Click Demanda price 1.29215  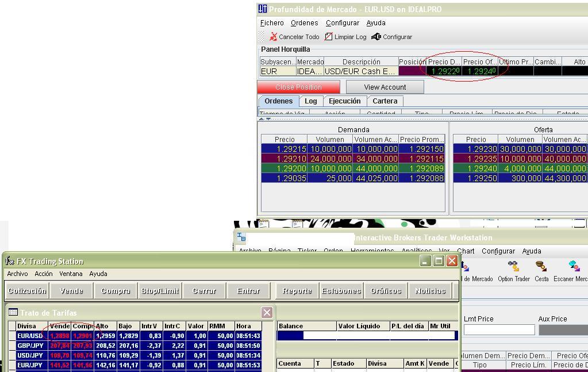coord(285,149)
